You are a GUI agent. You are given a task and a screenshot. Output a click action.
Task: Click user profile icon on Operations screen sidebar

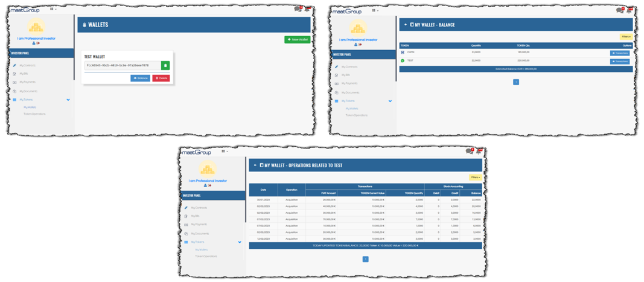tap(205, 185)
